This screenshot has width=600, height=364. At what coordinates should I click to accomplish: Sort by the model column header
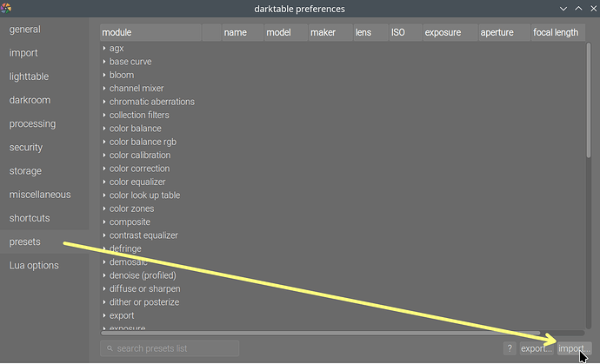pyautogui.click(x=286, y=32)
